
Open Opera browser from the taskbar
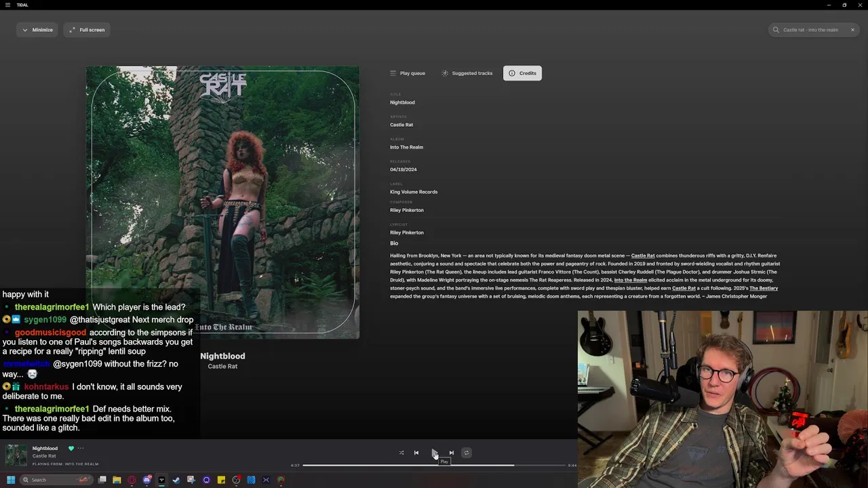132,480
